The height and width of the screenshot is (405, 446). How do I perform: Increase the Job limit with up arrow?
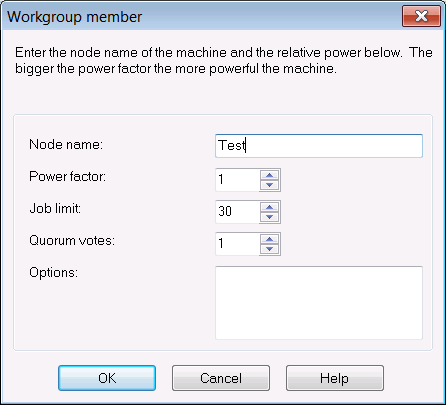(x=269, y=207)
